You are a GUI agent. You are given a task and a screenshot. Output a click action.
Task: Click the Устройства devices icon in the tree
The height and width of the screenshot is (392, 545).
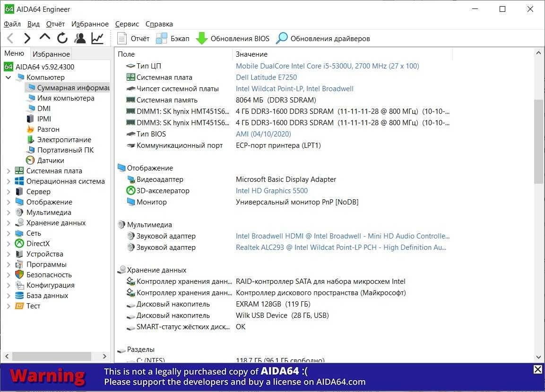click(19, 254)
